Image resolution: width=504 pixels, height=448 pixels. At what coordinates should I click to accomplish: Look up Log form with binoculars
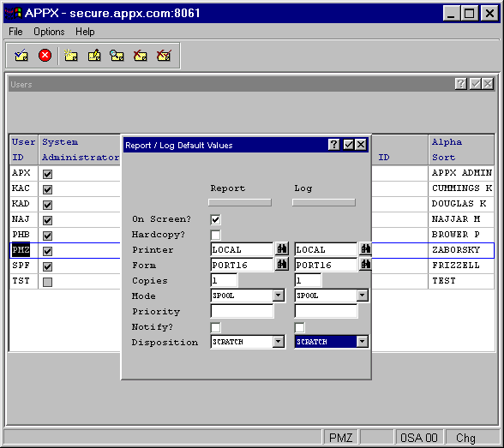pyautogui.click(x=365, y=265)
